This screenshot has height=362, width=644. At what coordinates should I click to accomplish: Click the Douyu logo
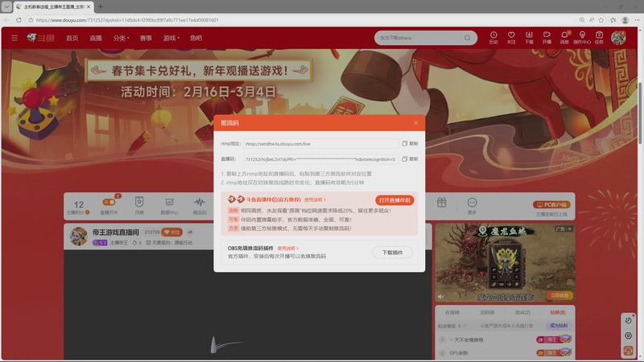pyautogui.click(x=41, y=38)
